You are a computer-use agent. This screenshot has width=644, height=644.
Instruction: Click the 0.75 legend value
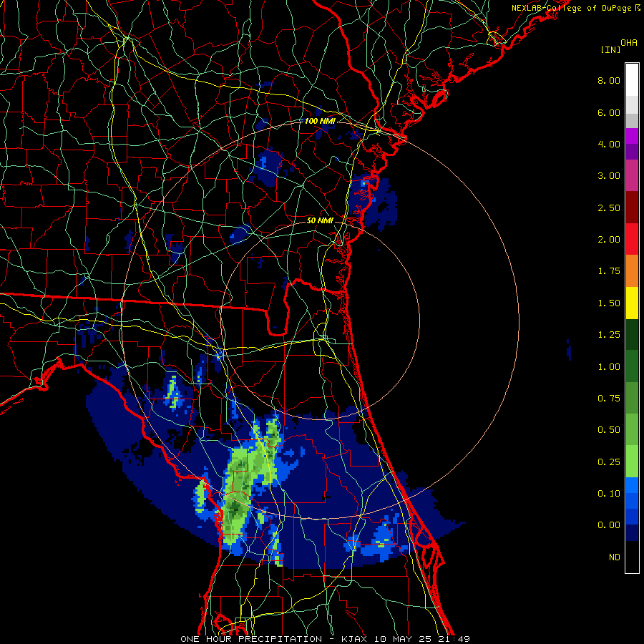(609, 399)
